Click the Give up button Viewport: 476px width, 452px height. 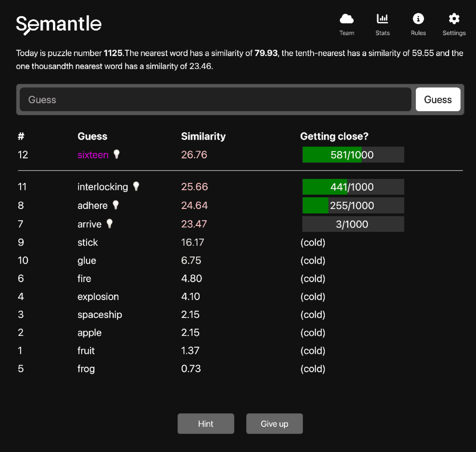[274, 423]
